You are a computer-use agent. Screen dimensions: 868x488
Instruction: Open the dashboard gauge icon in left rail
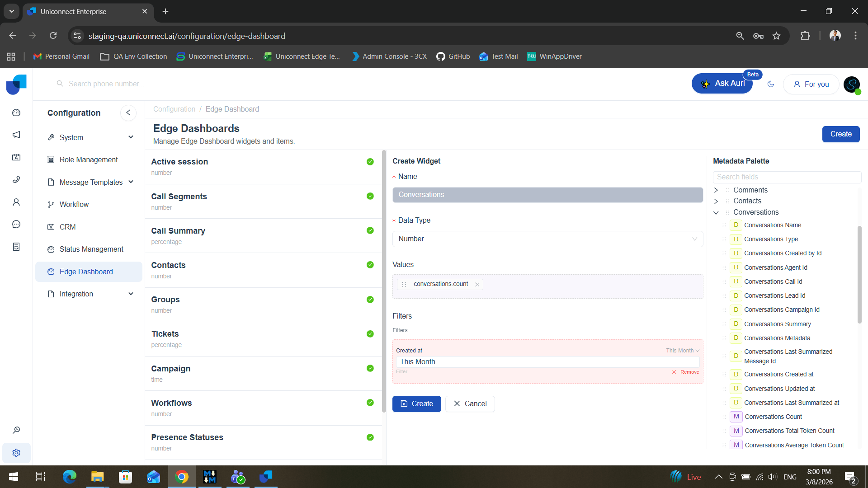[x=16, y=113]
